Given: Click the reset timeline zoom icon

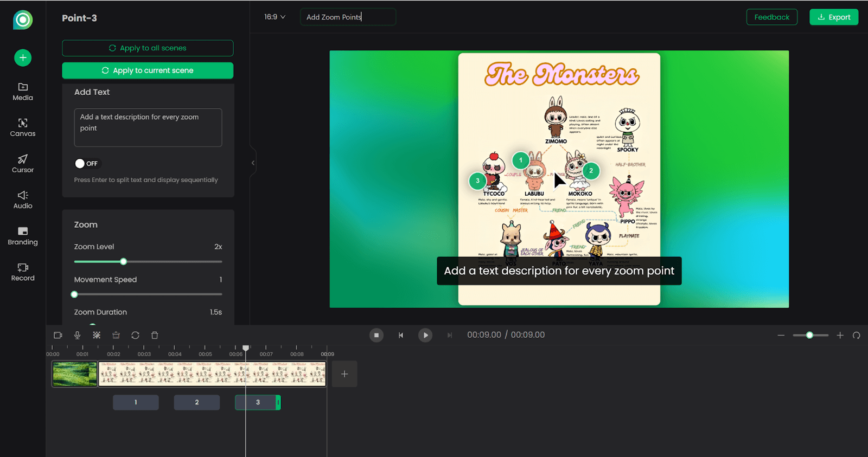Looking at the screenshot, I should tap(856, 335).
